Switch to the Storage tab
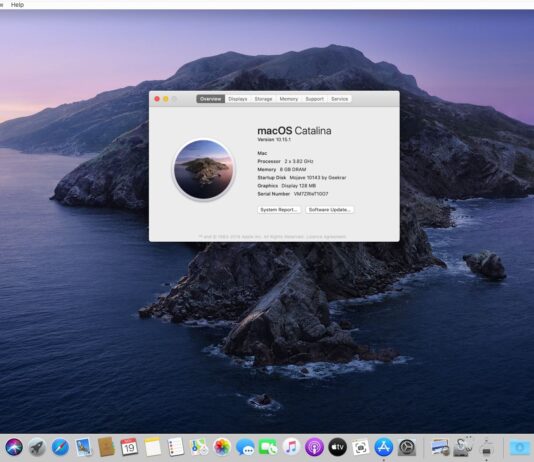Screen dimensions: 534x462 tap(263, 99)
